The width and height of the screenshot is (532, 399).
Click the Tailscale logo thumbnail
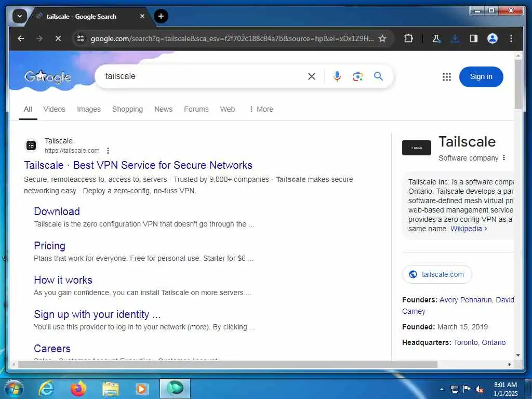[416, 148]
